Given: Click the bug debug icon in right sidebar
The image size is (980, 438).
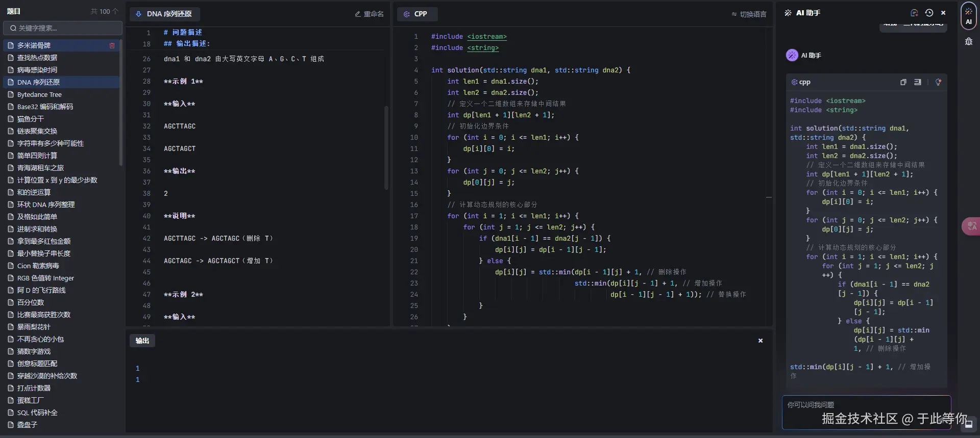Looking at the screenshot, I should click(x=968, y=42).
